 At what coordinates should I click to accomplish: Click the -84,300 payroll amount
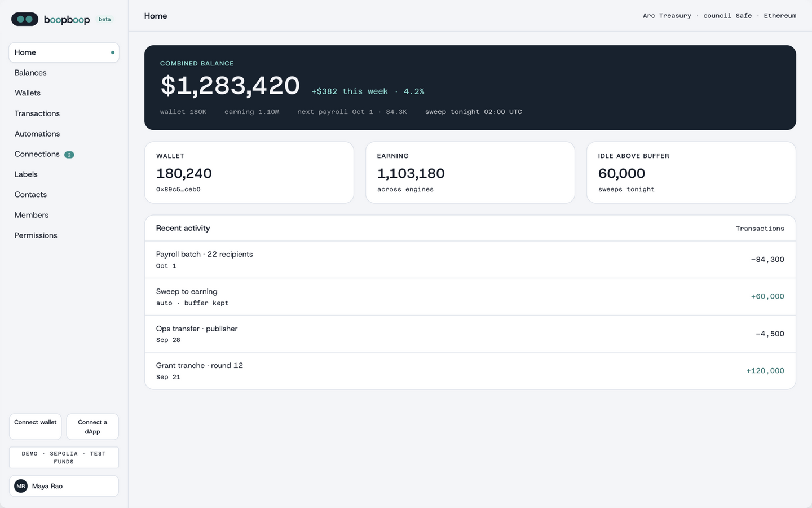pyautogui.click(x=767, y=260)
